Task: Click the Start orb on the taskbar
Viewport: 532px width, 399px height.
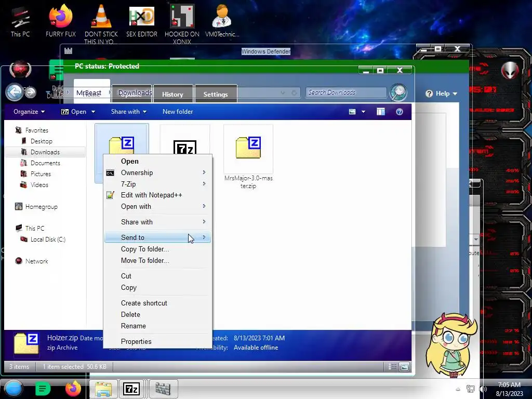Action: point(14,389)
